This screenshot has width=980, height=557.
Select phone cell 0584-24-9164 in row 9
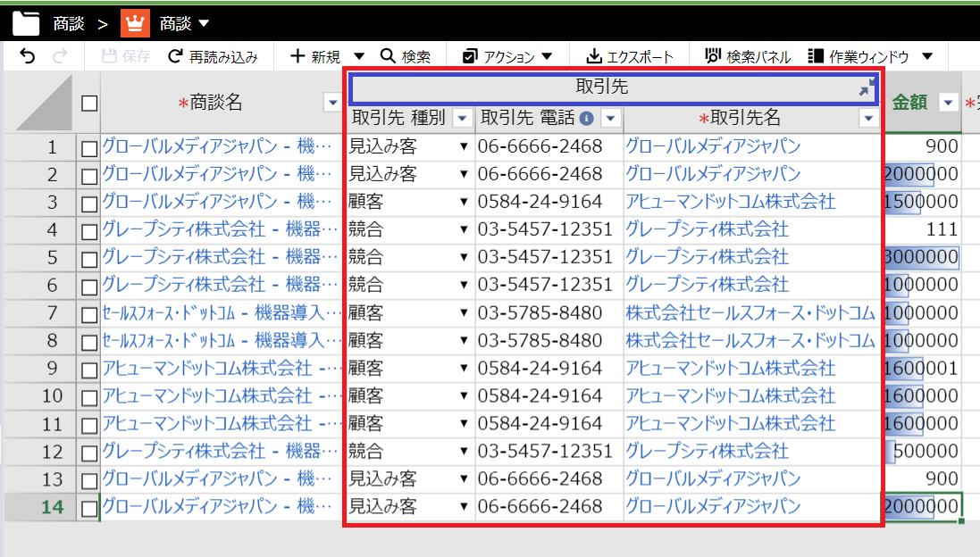(x=549, y=369)
